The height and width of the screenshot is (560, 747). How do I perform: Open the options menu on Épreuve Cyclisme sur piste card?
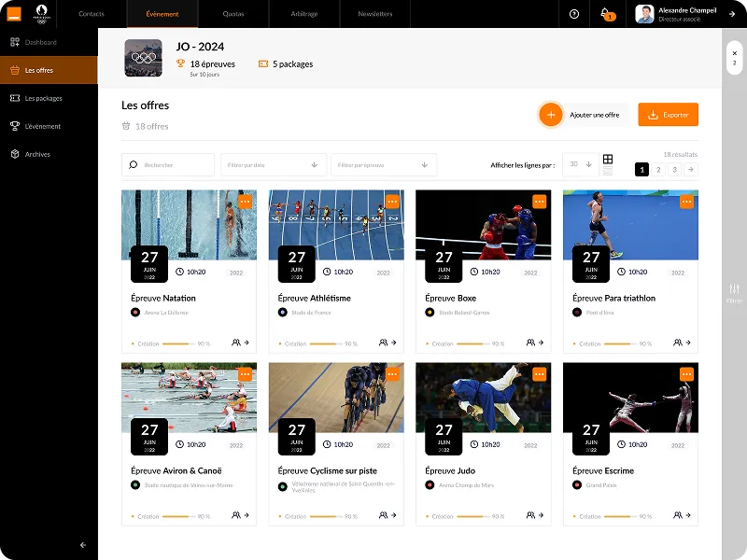(x=392, y=374)
